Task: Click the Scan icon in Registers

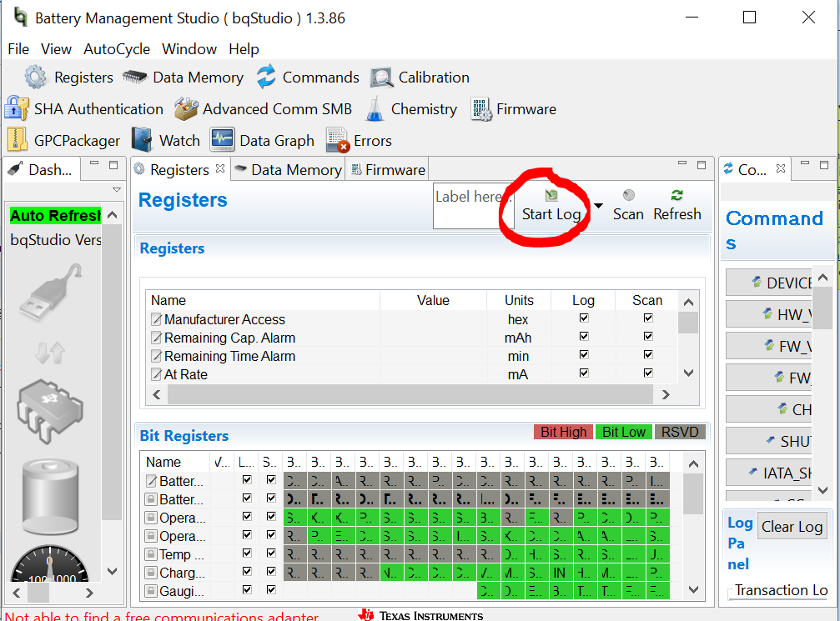Action: [x=629, y=195]
